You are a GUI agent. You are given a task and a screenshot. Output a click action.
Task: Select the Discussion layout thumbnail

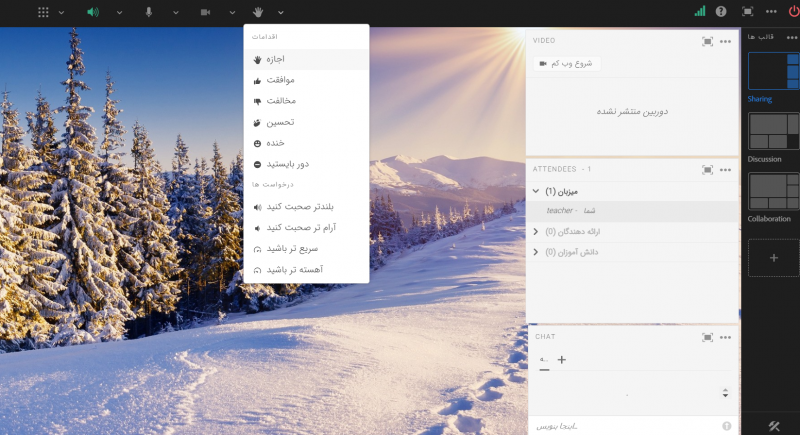773,131
